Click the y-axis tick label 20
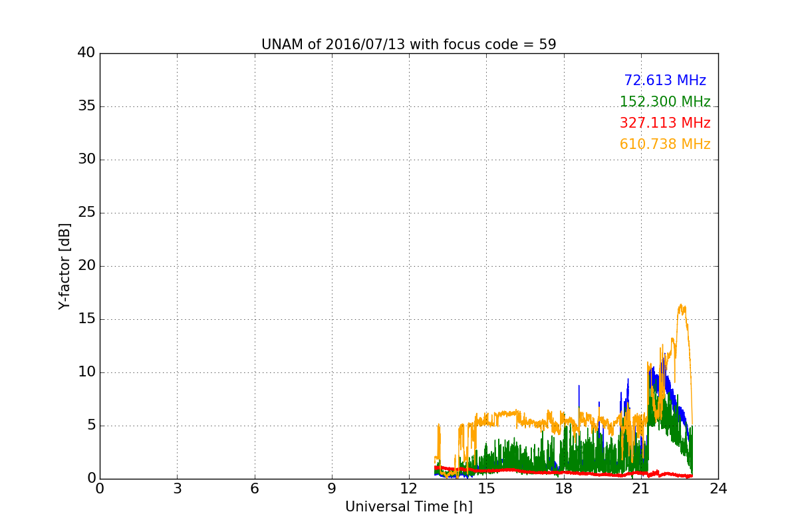Viewport: 798px width, 532px height. (86, 266)
